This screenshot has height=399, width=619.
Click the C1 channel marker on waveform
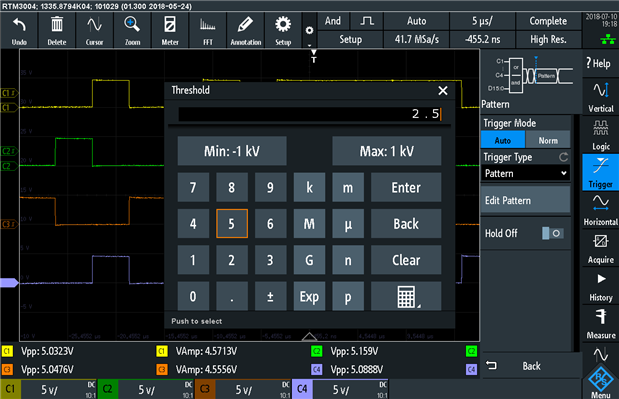[9, 107]
